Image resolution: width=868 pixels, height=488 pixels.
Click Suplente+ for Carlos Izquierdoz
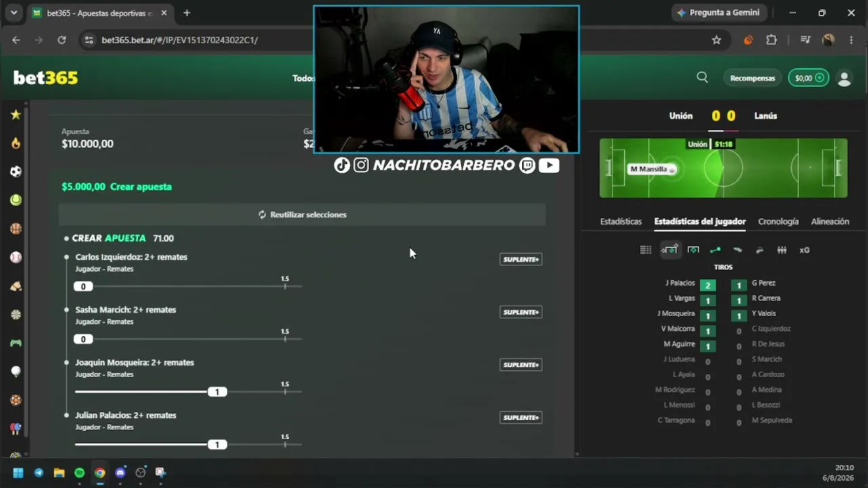point(521,260)
